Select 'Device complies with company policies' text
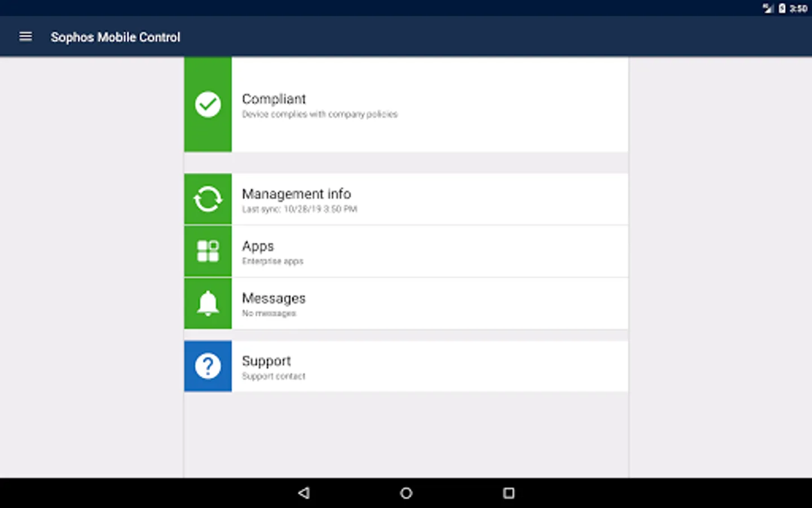 [x=320, y=114]
